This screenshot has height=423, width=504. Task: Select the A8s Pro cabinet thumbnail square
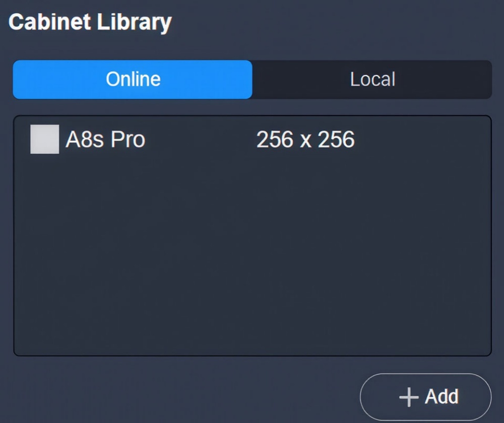coord(44,139)
